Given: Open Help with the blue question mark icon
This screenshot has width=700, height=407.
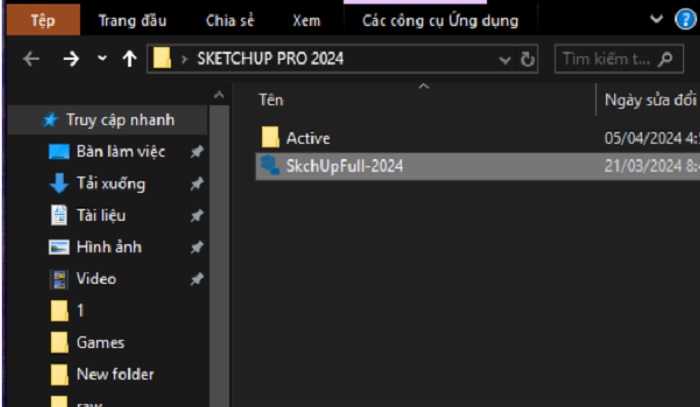Looking at the screenshot, I should click(683, 19).
